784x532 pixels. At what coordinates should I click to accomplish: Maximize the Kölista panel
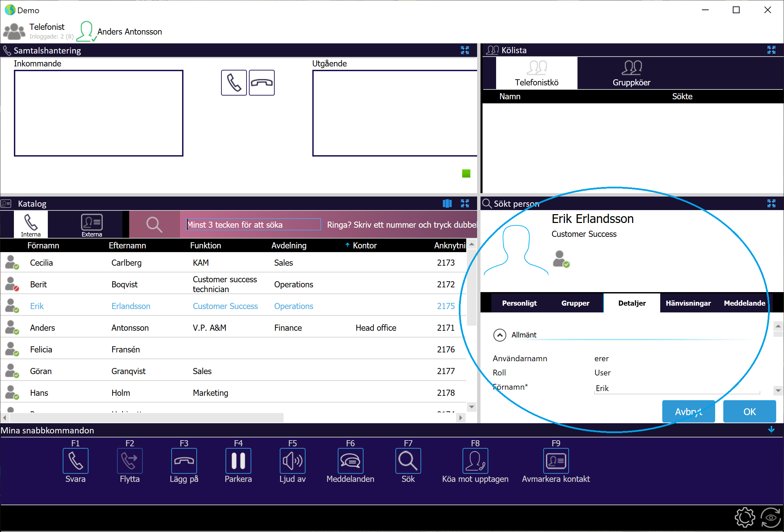coord(771,50)
